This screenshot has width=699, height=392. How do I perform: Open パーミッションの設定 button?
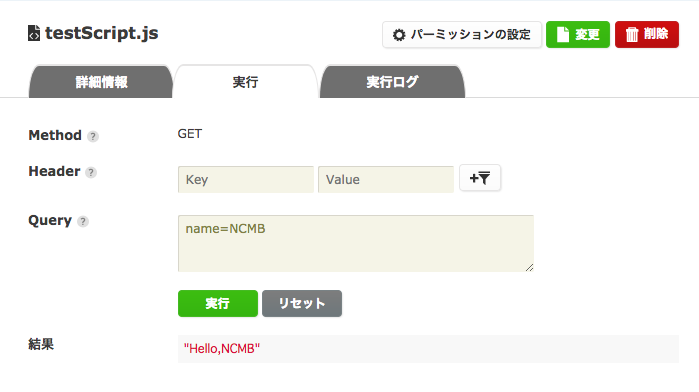coord(462,34)
